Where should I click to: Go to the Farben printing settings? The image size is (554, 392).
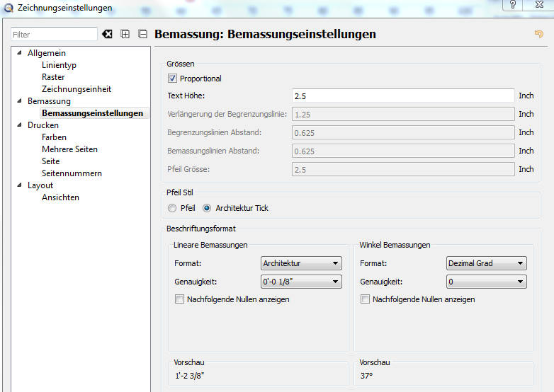click(x=54, y=137)
